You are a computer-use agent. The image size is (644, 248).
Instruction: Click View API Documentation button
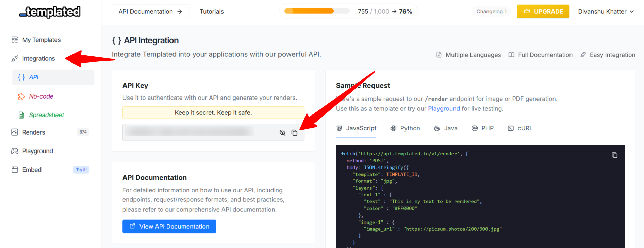click(169, 227)
